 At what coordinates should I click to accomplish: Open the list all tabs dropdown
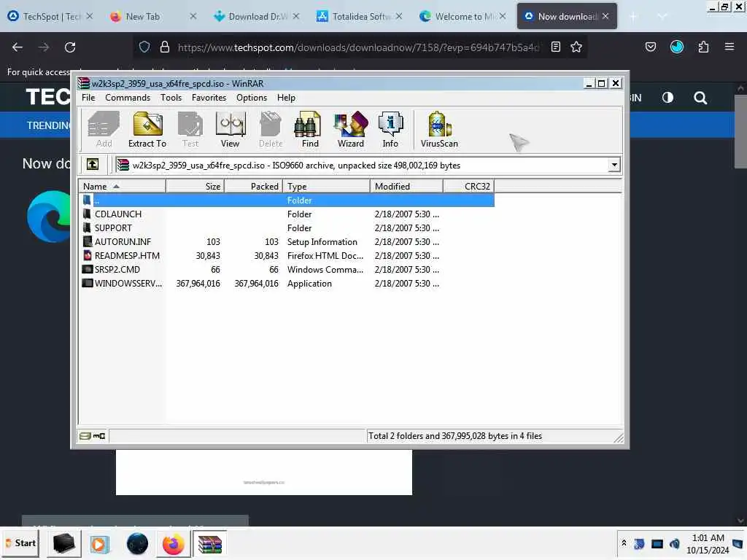662,17
